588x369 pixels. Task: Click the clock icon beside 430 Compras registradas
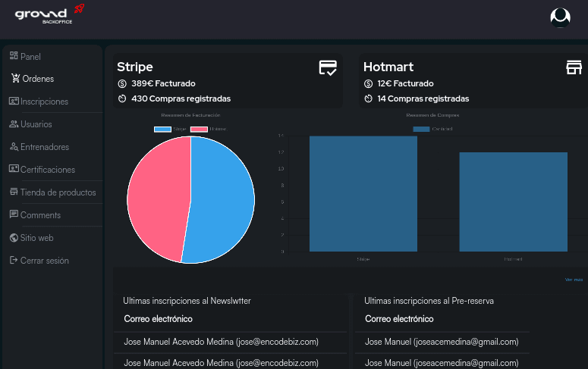[122, 99]
